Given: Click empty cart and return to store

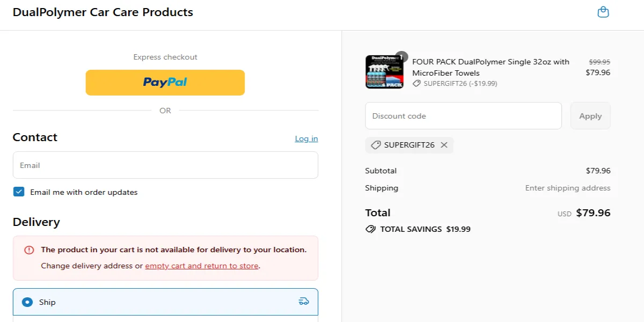Looking at the screenshot, I should (201, 266).
